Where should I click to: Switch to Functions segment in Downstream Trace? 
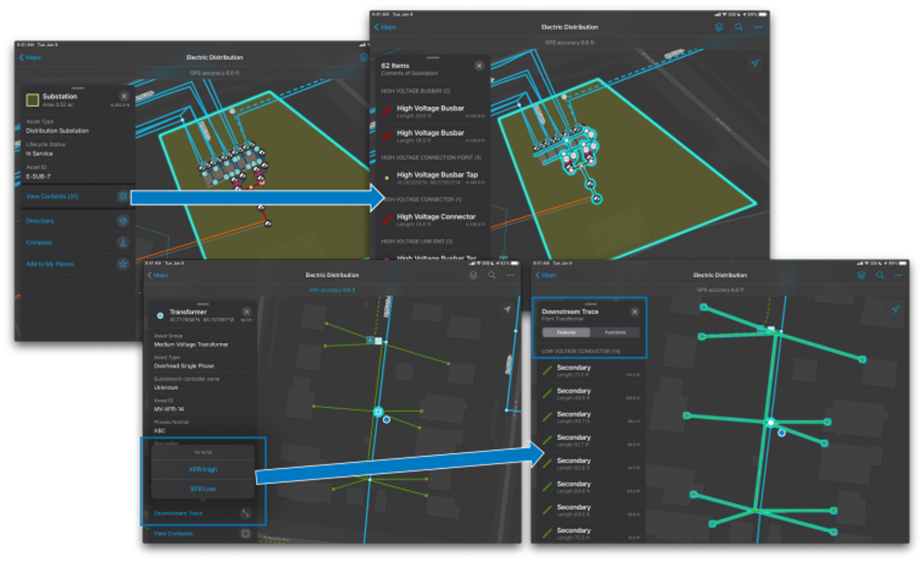point(615,332)
